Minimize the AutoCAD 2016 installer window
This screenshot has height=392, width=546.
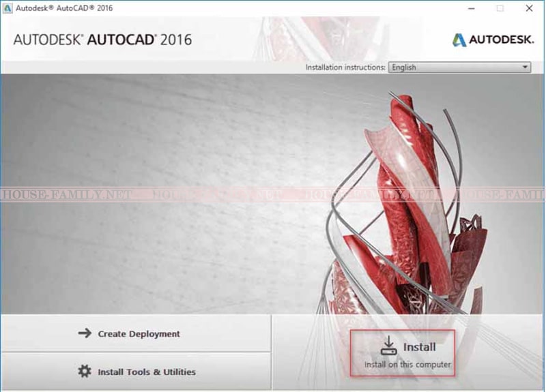(472, 8)
